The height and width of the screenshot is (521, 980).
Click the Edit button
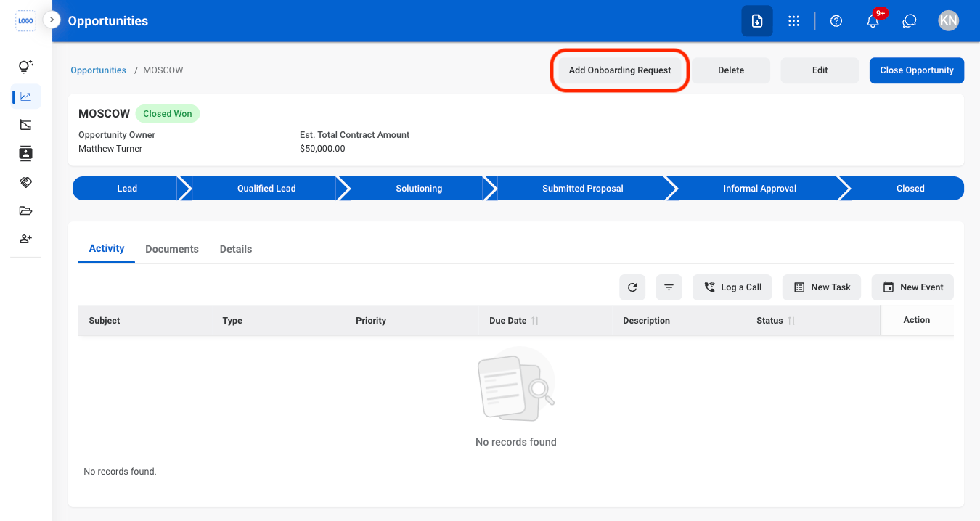pos(820,70)
